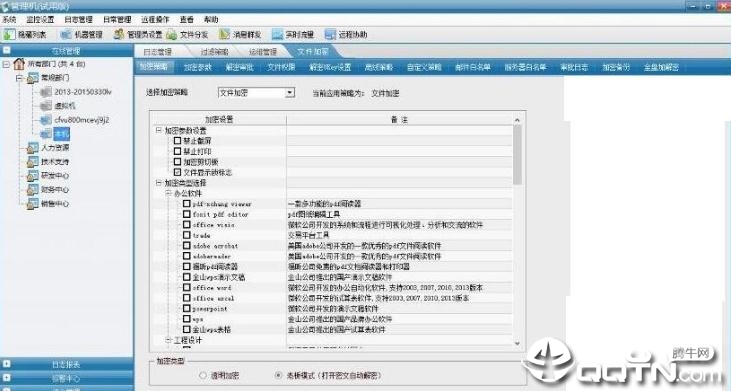The image size is (731, 391).
Task: Open the 销售中心 department node
Action: click(55, 204)
